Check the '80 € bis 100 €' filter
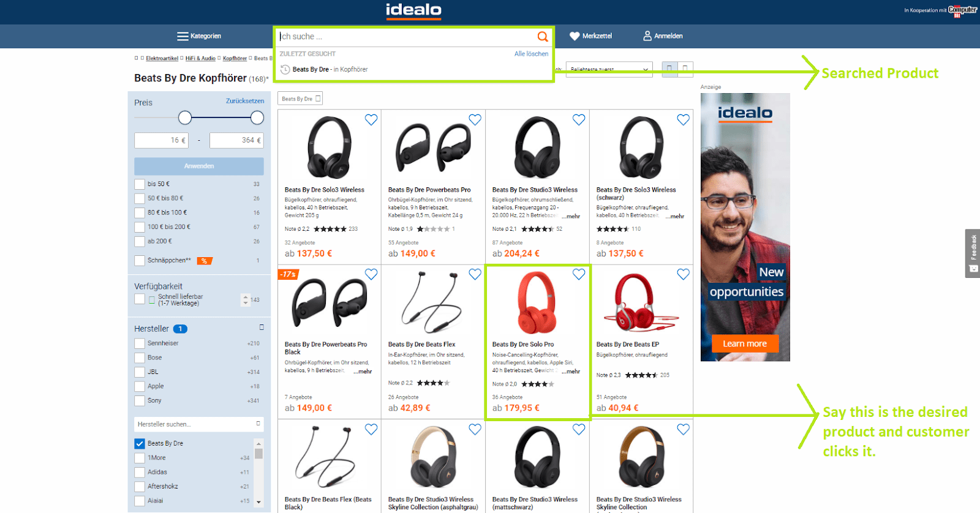This screenshot has height=513, width=980. coord(140,213)
